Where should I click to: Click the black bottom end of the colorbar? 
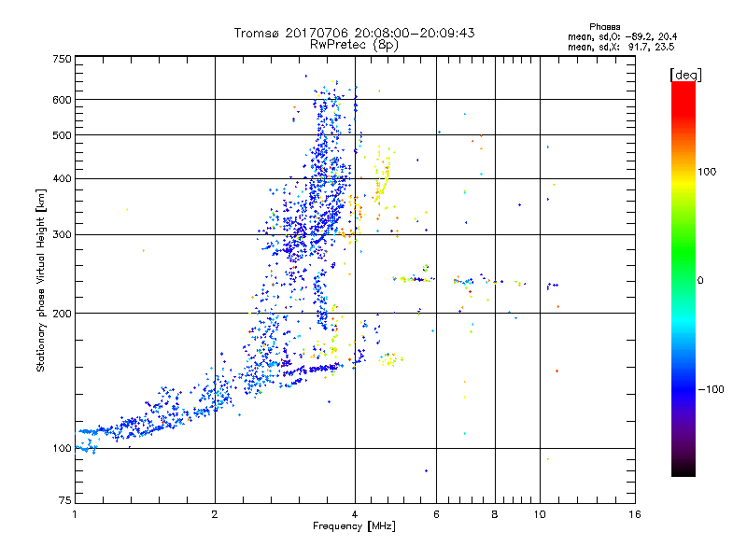(x=684, y=469)
